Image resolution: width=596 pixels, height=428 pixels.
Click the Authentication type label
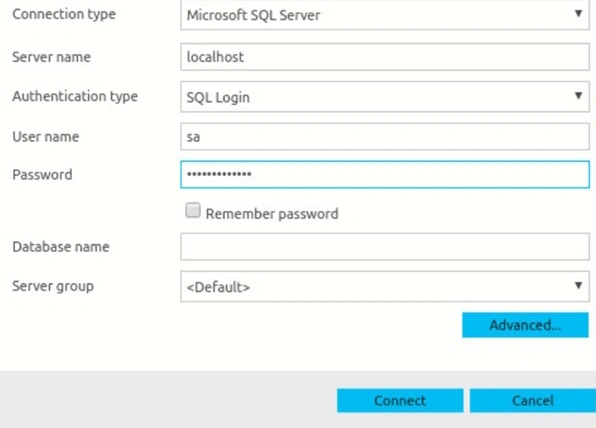75,96
